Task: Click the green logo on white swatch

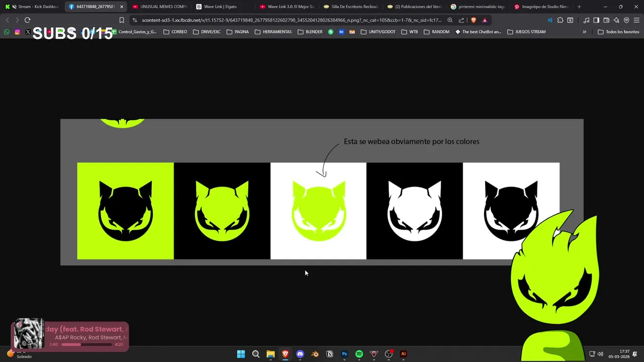Action: click(x=318, y=211)
